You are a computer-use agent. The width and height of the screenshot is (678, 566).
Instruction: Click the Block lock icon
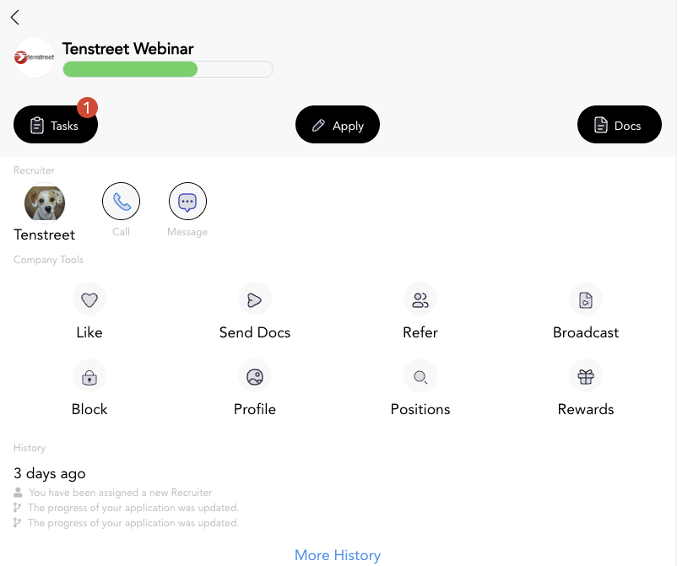(90, 376)
